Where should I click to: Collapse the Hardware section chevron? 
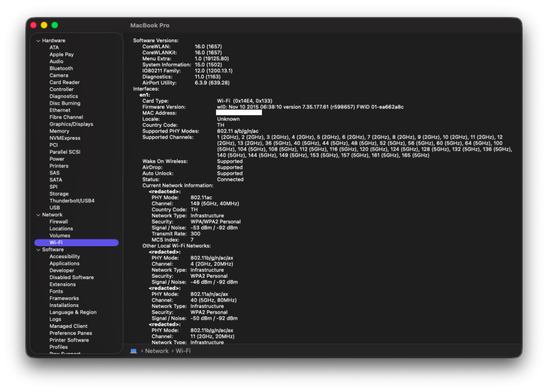(x=38, y=41)
